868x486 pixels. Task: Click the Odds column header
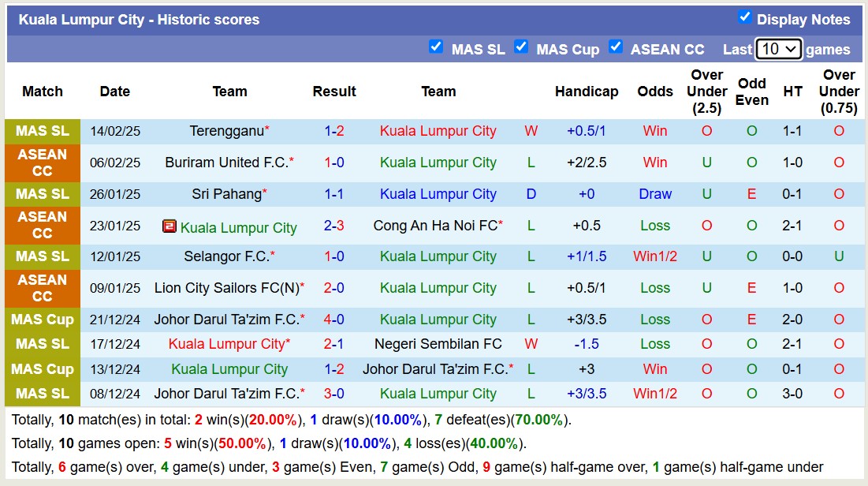(655, 92)
